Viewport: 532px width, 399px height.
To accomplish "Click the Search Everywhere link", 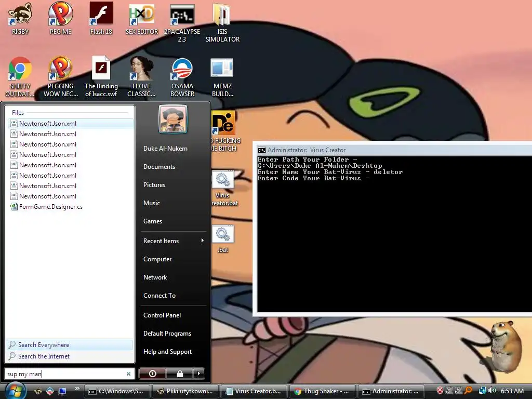I will click(70, 345).
